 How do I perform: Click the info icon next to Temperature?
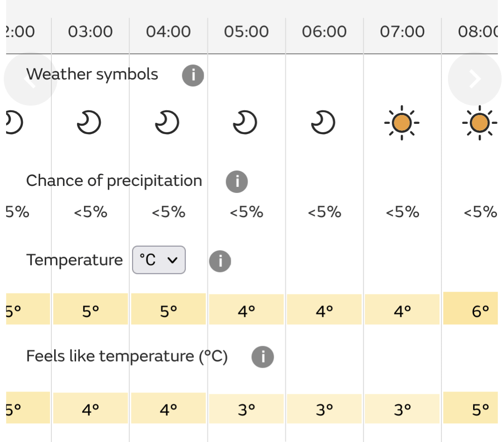pyautogui.click(x=220, y=261)
